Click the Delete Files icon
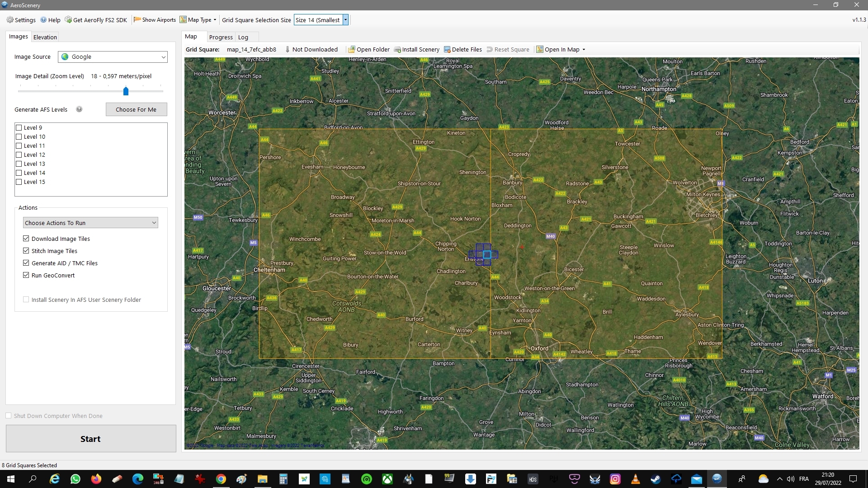Viewport: 868px width, 488px height. [447, 50]
